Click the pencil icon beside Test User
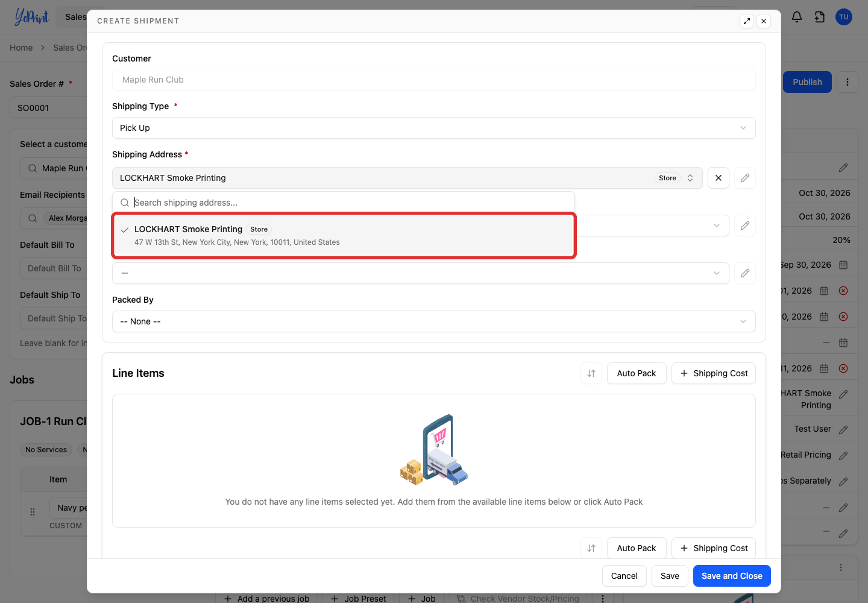 (843, 429)
